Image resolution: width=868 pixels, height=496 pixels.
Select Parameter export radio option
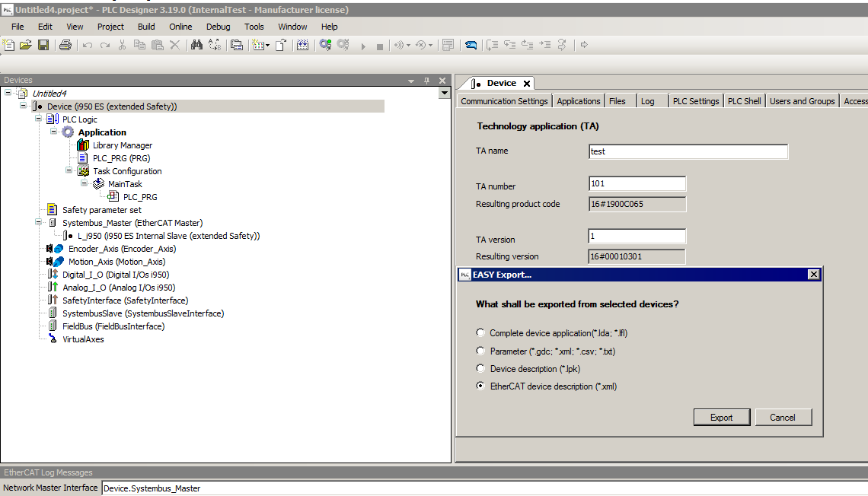click(x=480, y=351)
